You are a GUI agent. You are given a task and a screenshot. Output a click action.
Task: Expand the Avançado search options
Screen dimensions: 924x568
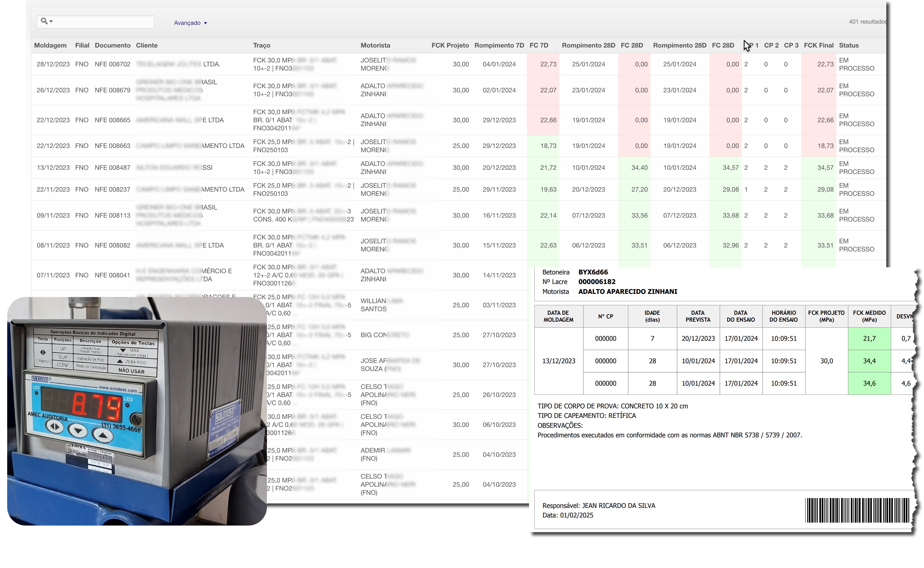pos(190,23)
